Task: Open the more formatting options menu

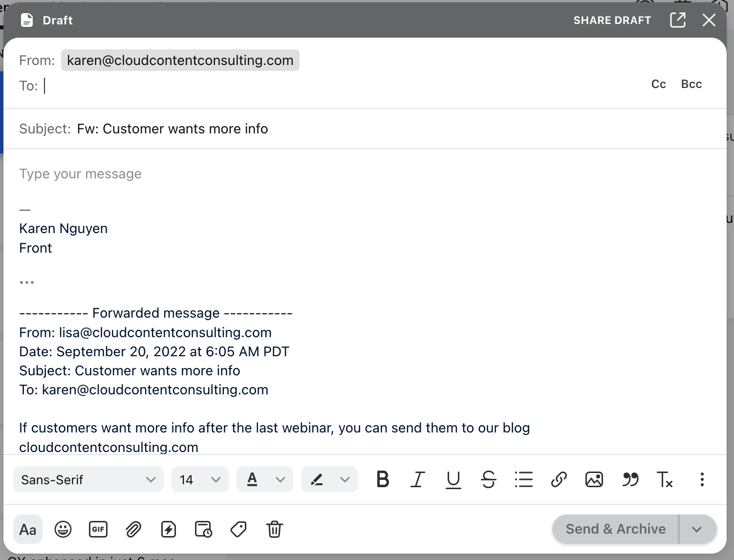Action: pos(702,479)
